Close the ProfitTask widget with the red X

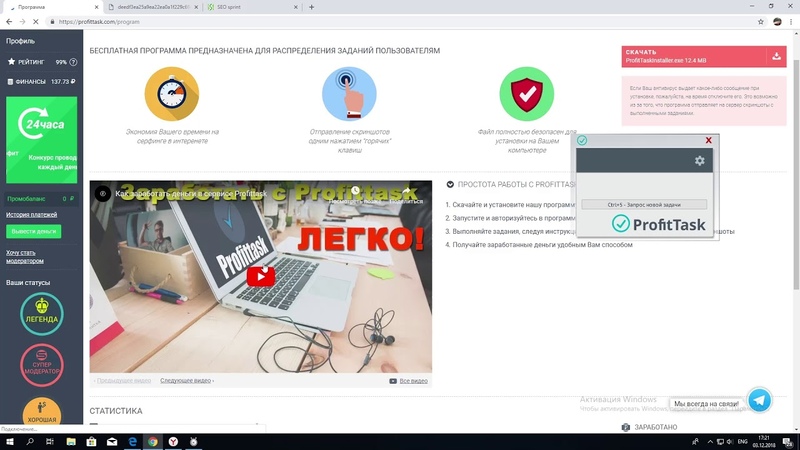(708, 140)
